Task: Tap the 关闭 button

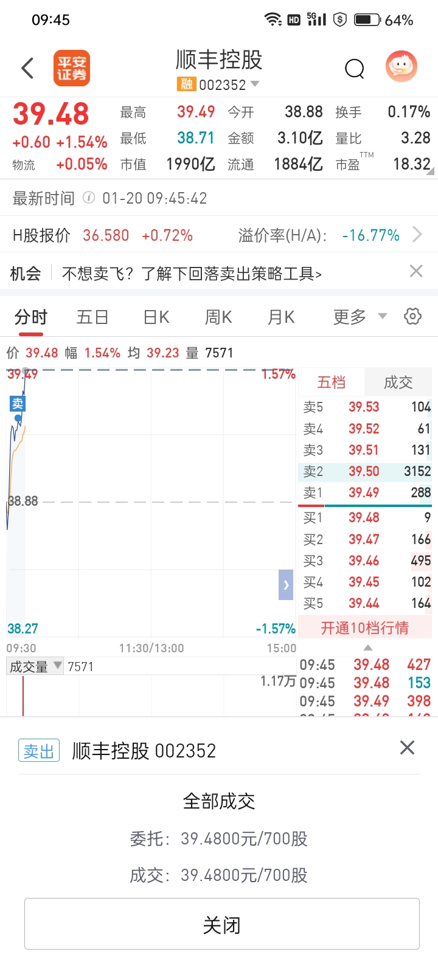Action: pyautogui.click(x=222, y=923)
